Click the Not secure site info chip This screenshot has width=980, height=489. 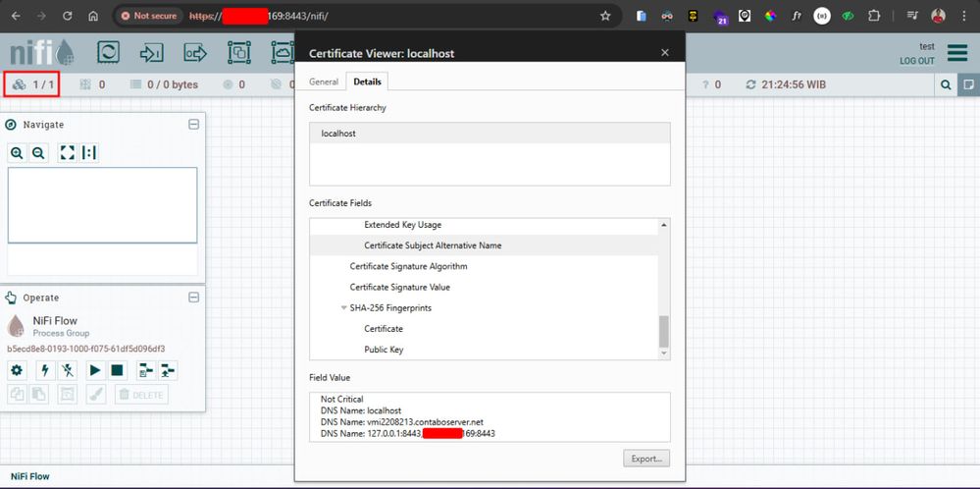[149, 17]
